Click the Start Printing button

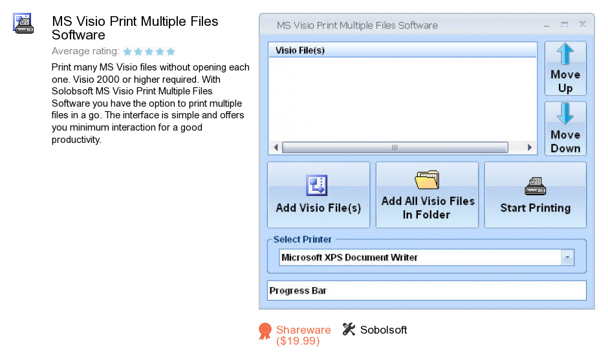point(535,195)
